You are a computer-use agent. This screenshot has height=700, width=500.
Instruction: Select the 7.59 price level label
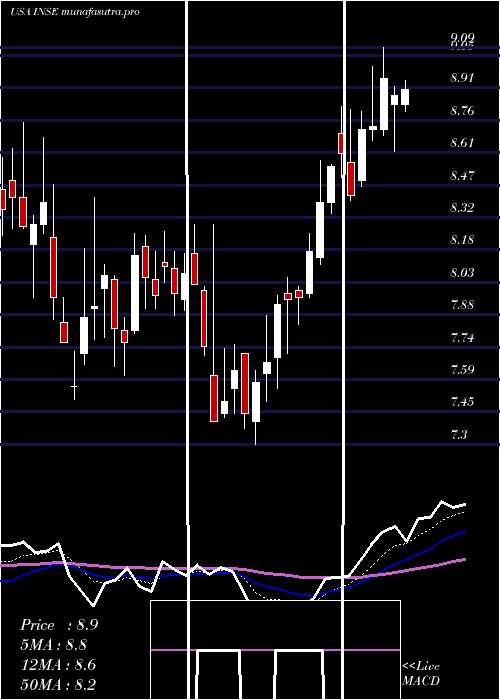pos(462,370)
